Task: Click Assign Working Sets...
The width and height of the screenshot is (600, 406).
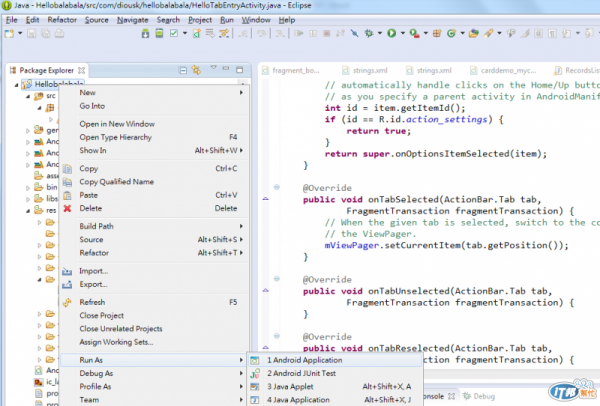Action: pos(155,342)
